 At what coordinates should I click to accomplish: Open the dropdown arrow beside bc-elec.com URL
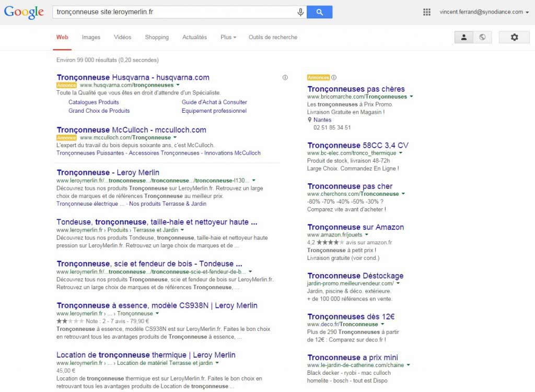401,153
